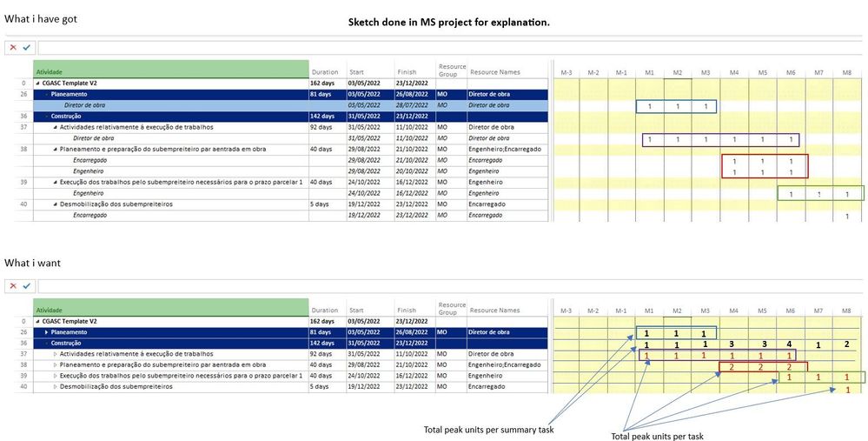Click the blue checkmark confirm icon in the lower entry bar
Screen dimensions: 868x441
pos(27,286)
